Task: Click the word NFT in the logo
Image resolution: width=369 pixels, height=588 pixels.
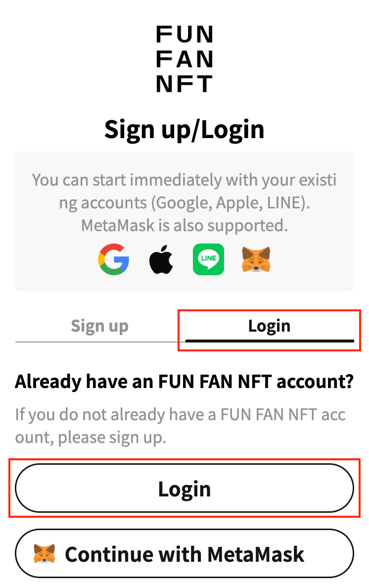Action: coord(184,84)
